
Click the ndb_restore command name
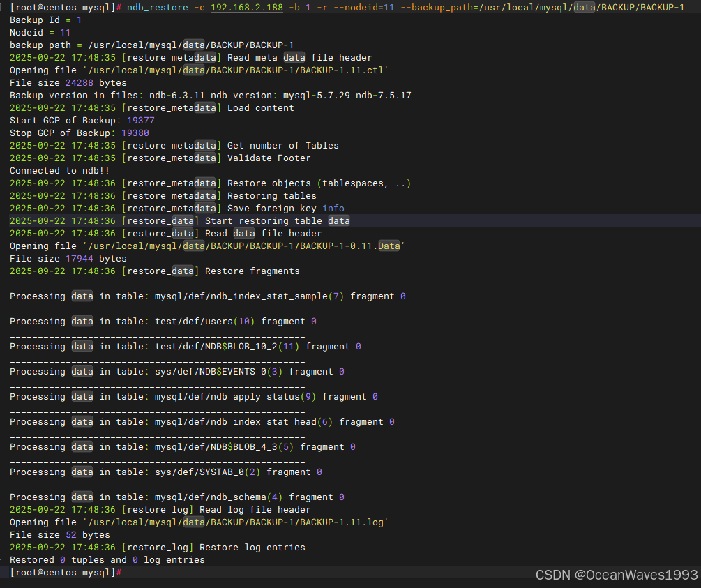point(158,8)
